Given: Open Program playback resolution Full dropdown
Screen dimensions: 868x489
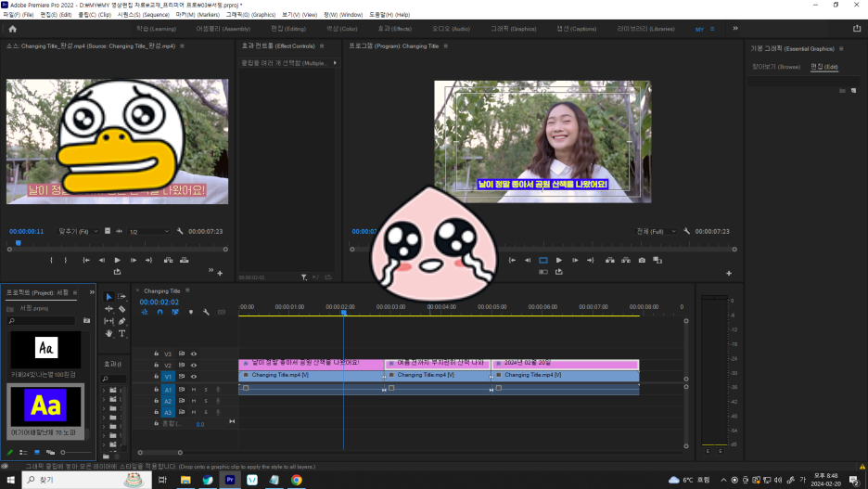Looking at the screenshot, I should 656,231.
